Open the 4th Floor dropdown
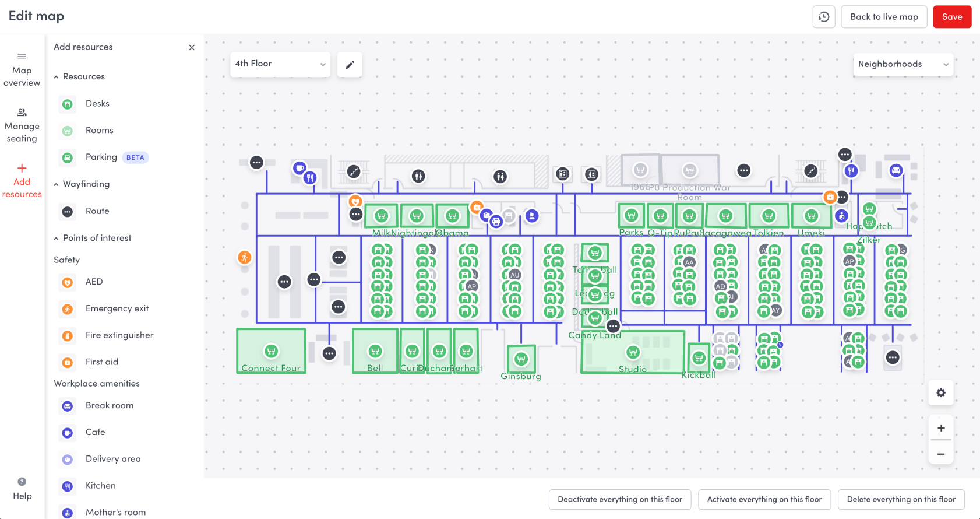The height and width of the screenshot is (519, 980). 280,64
